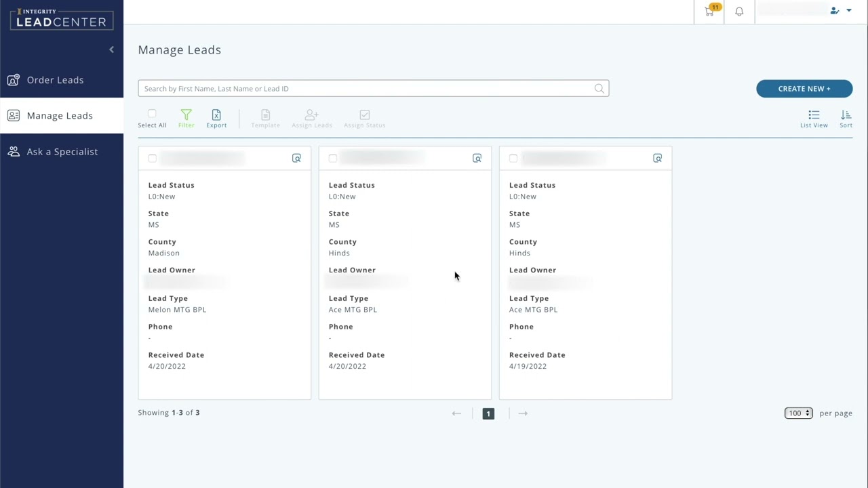Select checkbox on Madison county lead card

click(152, 159)
